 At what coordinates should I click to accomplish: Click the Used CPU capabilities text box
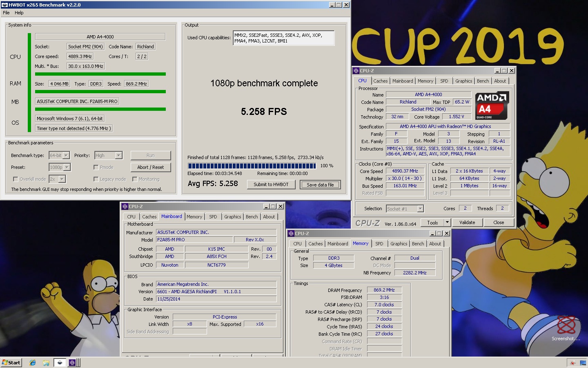point(284,38)
